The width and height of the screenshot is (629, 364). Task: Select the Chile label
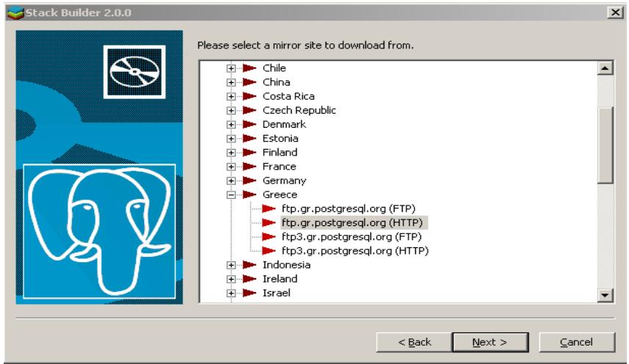274,68
